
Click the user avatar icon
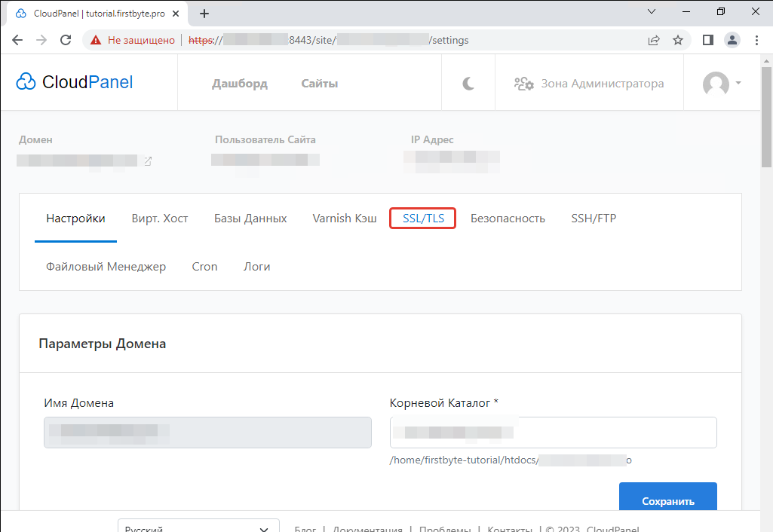point(715,84)
